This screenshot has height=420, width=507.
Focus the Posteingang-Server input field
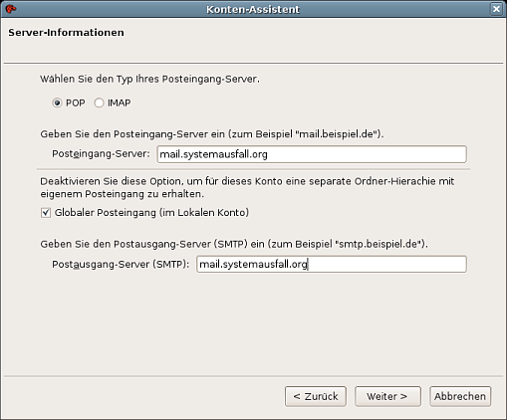pyautogui.click(x=312, y=154)
